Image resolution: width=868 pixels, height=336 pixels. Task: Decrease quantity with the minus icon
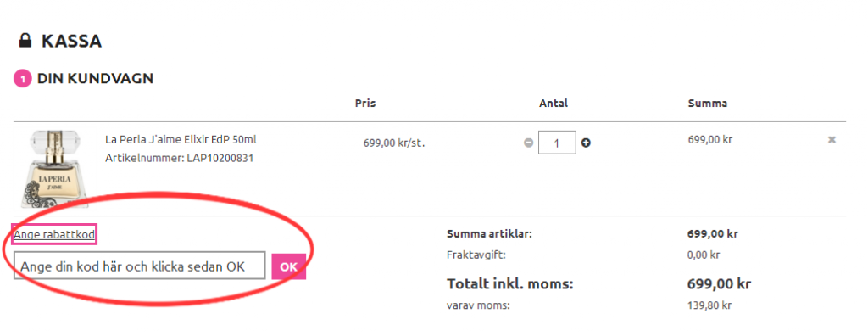pos(529,143)
